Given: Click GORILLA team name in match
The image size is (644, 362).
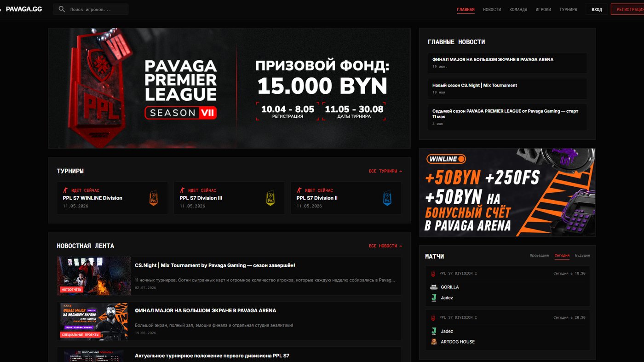Looking at the screenshot, I should pyautogui.click(x=450, y=287).
